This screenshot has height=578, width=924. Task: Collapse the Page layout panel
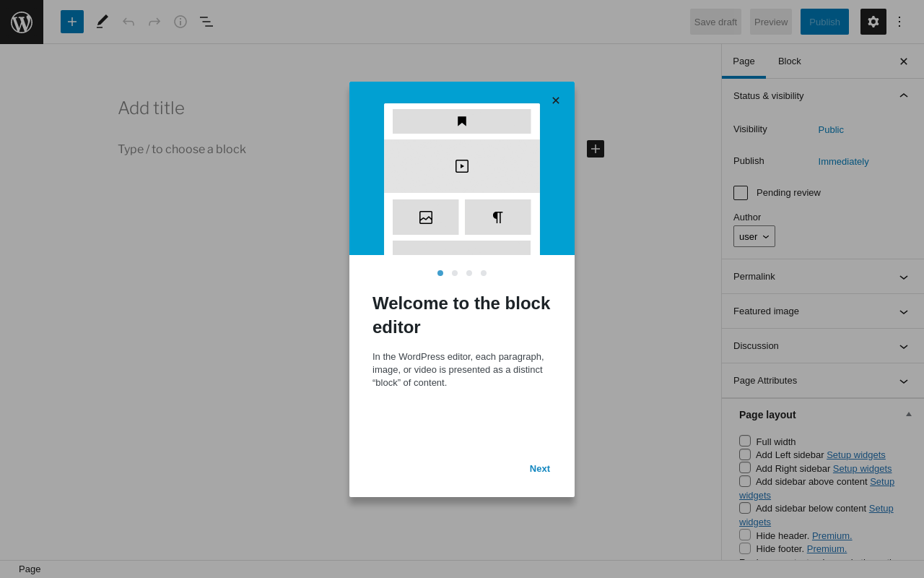[909, 414]
